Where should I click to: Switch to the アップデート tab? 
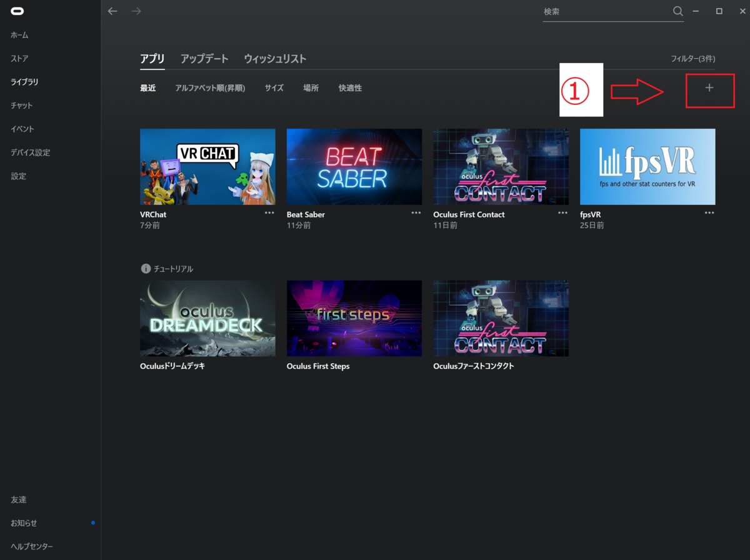click(204, 59)
